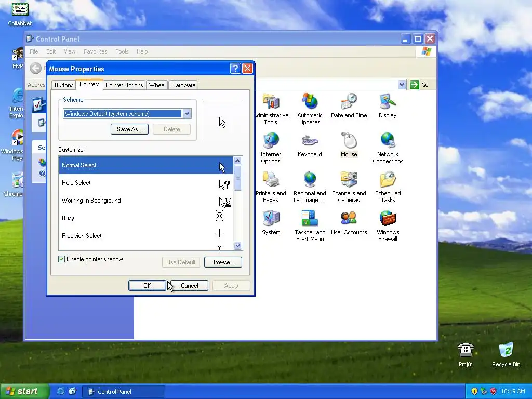
Task: Click the taskbar clock showing 10:19 AM
Action: [513, 392]
